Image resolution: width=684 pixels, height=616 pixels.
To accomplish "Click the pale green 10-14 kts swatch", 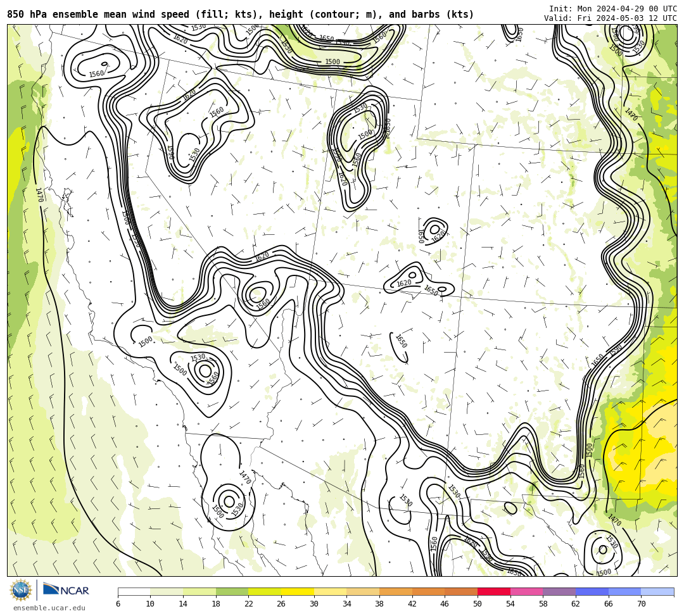I will tap(167, 591).
